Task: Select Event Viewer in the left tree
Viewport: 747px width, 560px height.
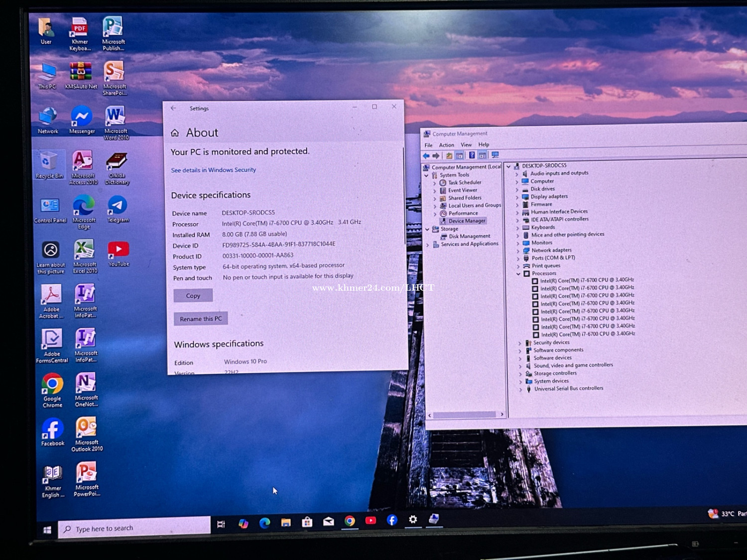Action: [458, 190]
